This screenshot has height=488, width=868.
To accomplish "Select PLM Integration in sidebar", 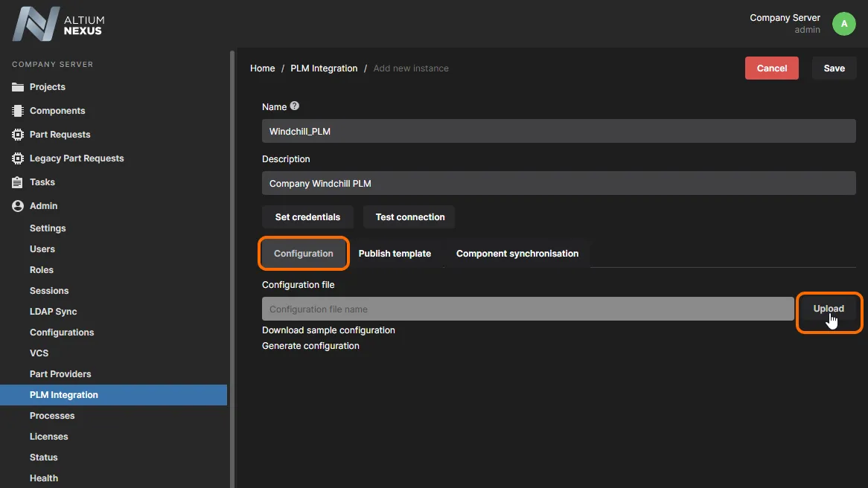I will click(x=113, y=395).
